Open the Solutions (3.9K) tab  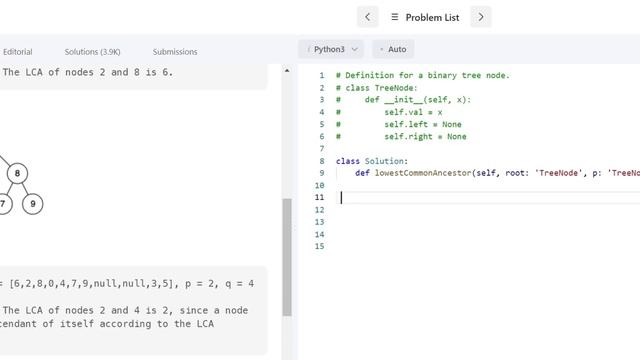pyautogui.click(x=92, y=52)
